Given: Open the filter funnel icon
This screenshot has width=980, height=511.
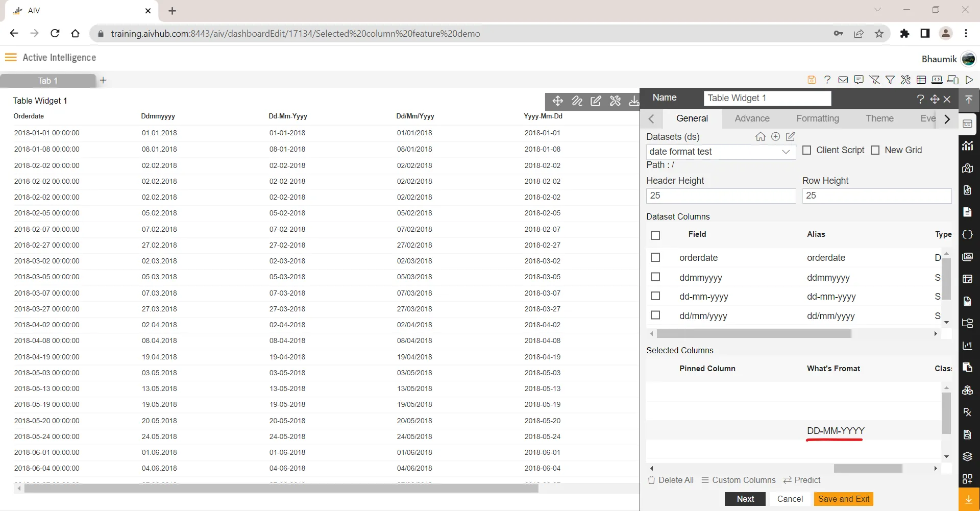Looking at the screenshot, I should 890,80.
